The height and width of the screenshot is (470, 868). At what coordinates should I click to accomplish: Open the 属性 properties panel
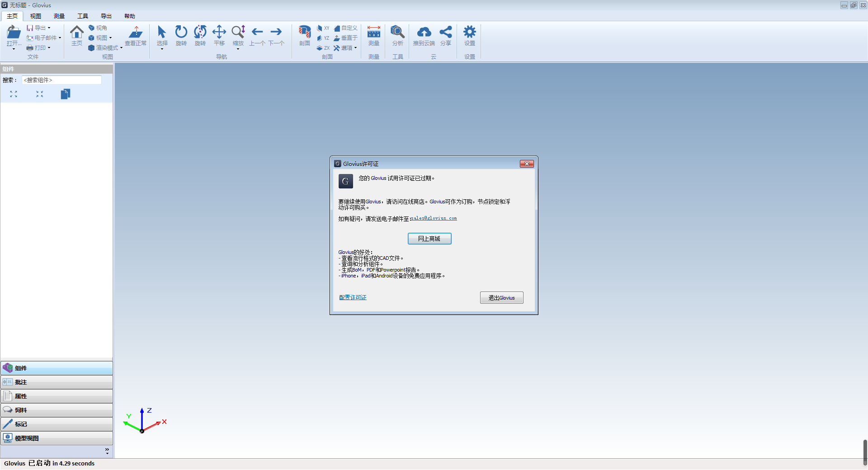(57, 396)
